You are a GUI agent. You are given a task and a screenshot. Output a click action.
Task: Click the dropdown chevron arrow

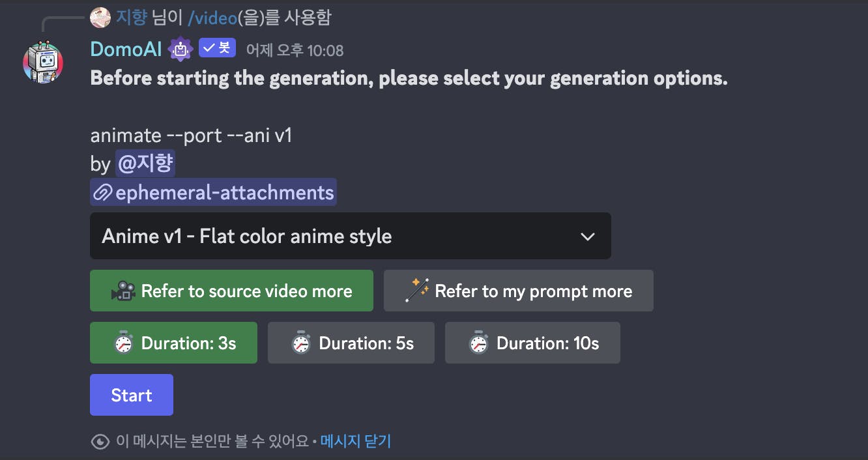tap(587, 237)
